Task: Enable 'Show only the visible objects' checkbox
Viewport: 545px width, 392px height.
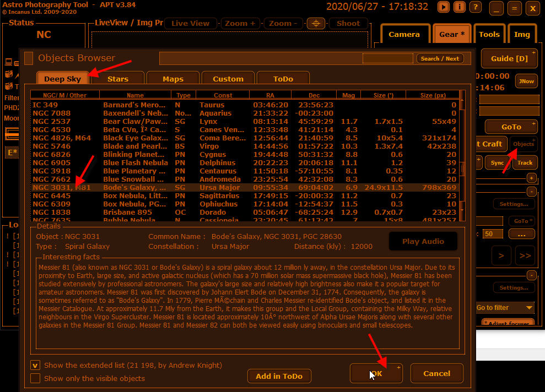Action: (x=35, y=378)
